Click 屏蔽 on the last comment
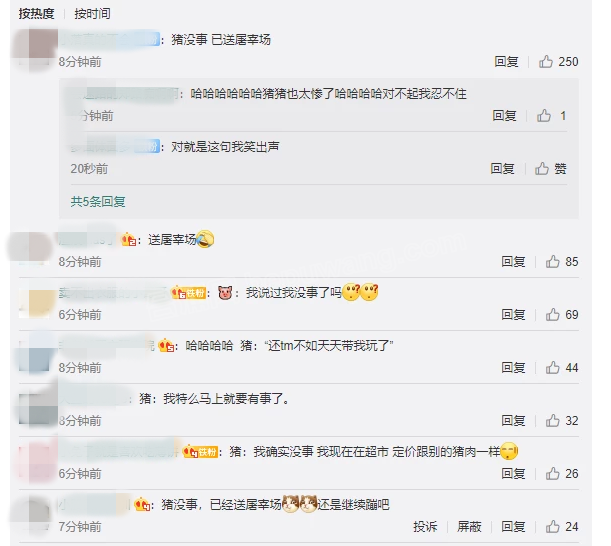Viewport: 611px width, 546px height. point(469,527)
